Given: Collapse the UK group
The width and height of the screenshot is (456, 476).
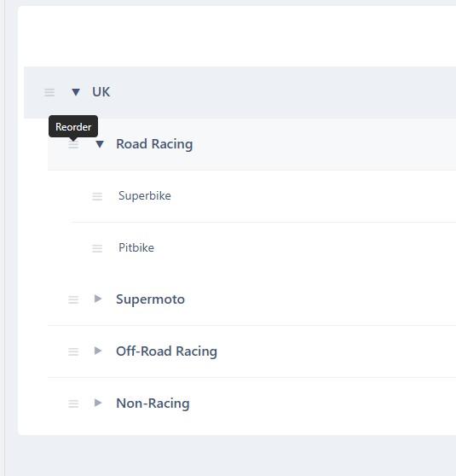Looking at the screenshot, I should click(76, 91).
